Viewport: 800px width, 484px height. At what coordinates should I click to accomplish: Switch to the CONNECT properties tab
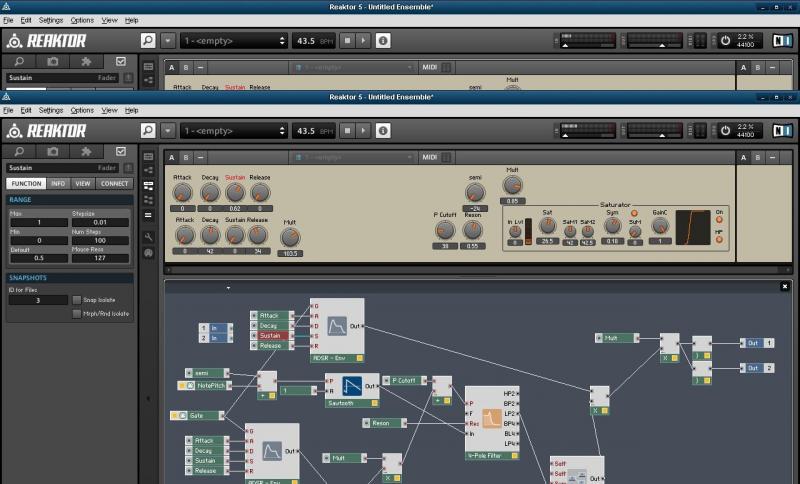[x=114, y=184]
